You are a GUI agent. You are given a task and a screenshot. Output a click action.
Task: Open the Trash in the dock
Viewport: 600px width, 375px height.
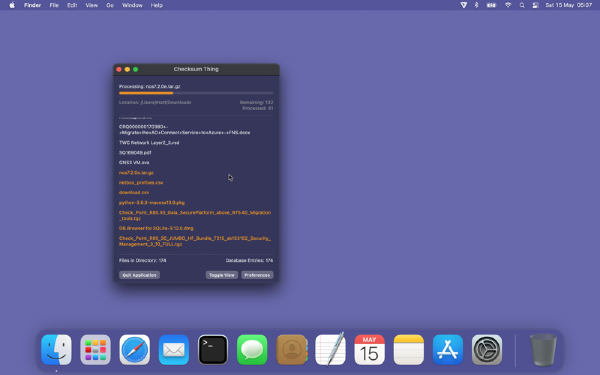pos(543,350)
